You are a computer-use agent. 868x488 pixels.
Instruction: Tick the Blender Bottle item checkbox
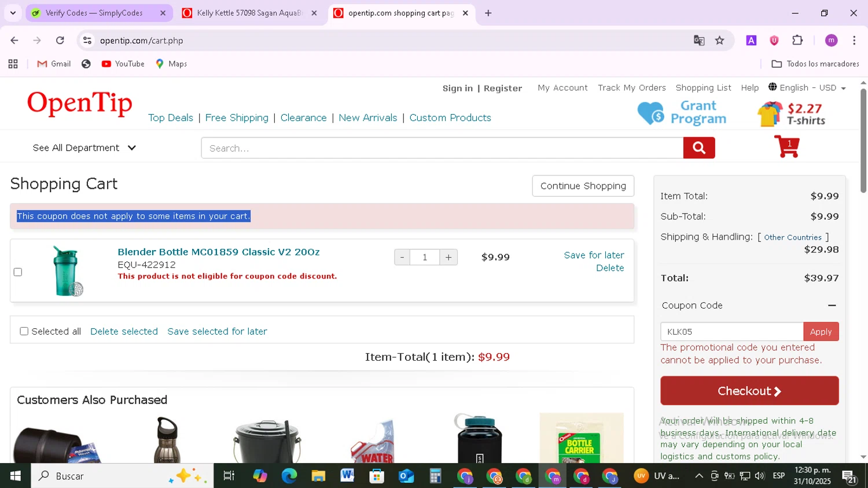coord(18,271)
